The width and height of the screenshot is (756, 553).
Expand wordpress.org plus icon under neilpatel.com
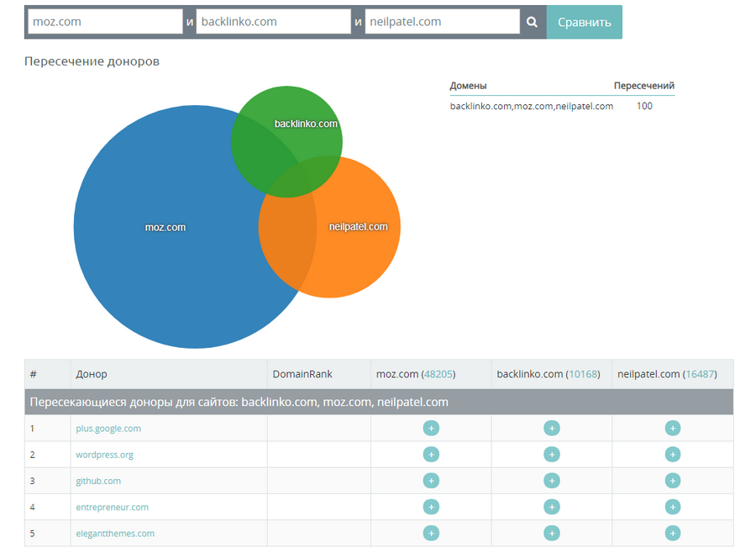pos(673,454)
